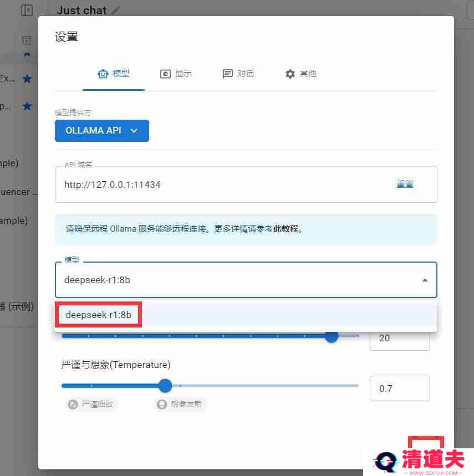Click the star next to 'p...' sidebar item
The image size is (474, 476).
27,106
